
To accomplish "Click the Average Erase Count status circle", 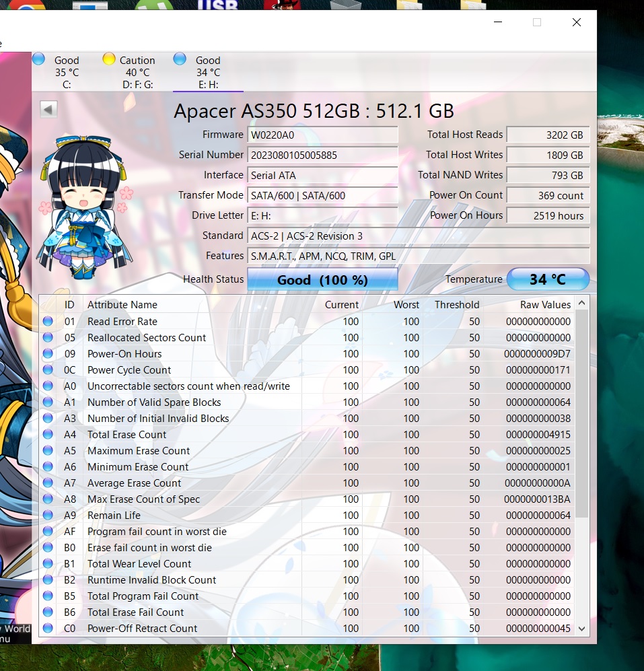I will (x=48, y=483).
